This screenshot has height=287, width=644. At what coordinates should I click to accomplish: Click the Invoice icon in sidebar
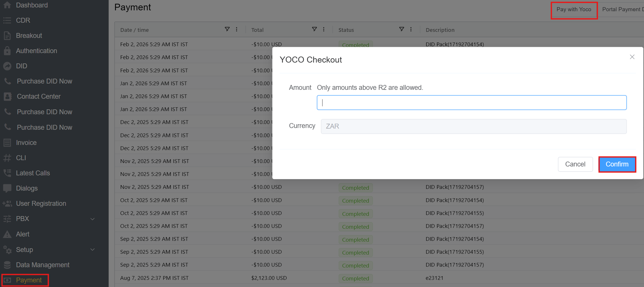pyautogui.click(x=7, y=143)
